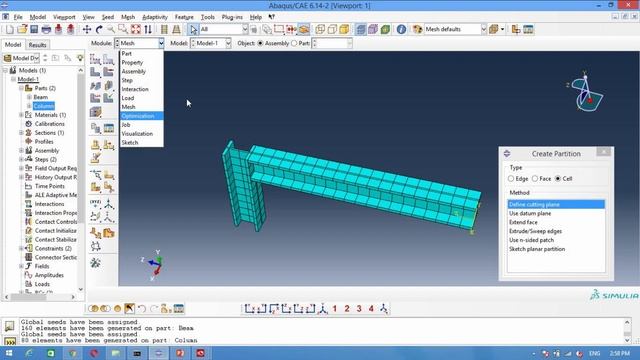Viewport: 640px width, 360px height.
Task: Click the Cycle views arrows icon
Action: pos(148,29)
